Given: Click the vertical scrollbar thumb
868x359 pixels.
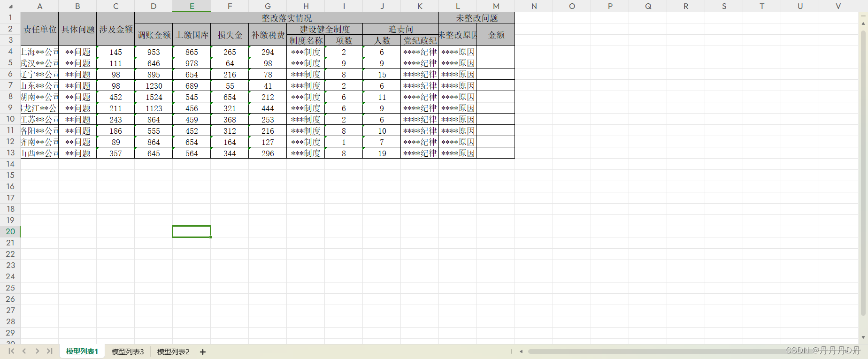Looking at the screenshot, I should [x=863, y=174].
